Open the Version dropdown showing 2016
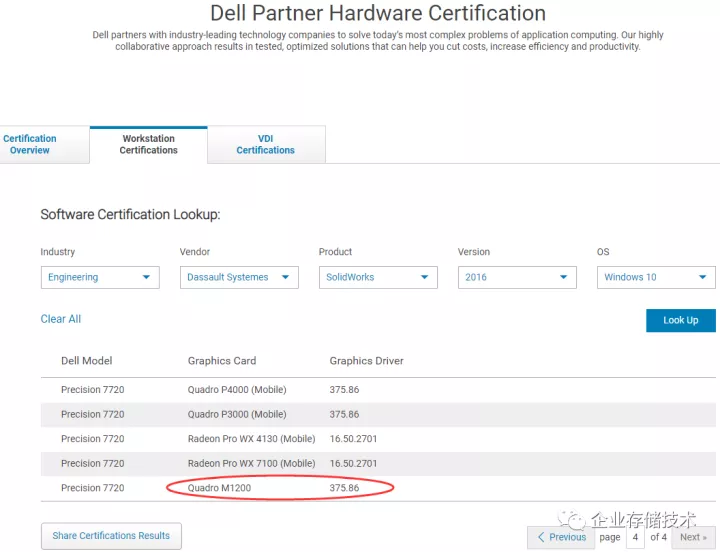This screenshot has height=552, width=720. pos(517,277)
